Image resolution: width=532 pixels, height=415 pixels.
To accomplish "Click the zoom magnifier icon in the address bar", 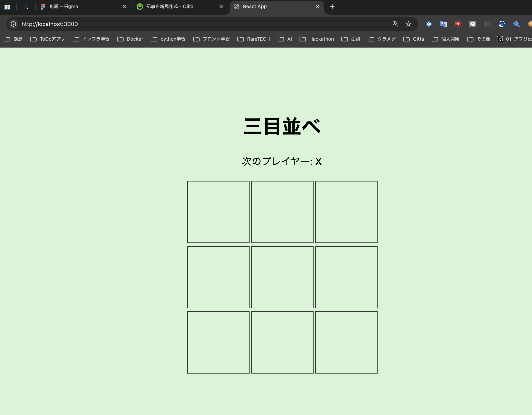I will pyautogui.click(x=395, y=24).
